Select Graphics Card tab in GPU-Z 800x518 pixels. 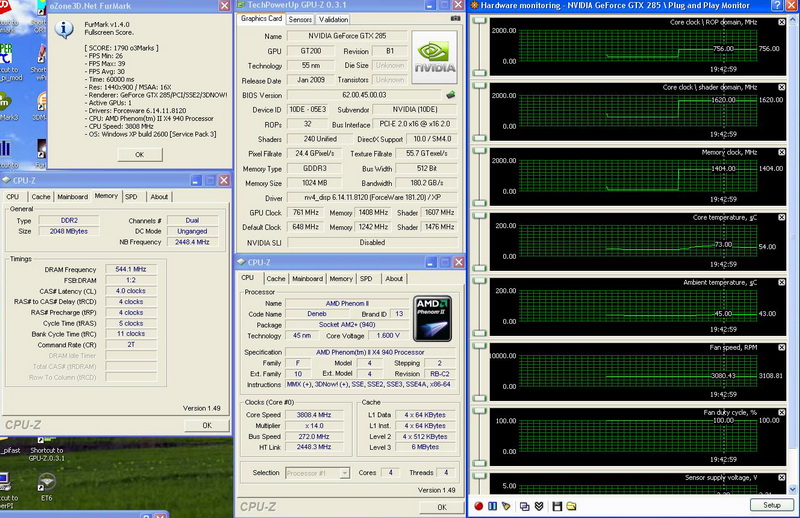[261, 18]
